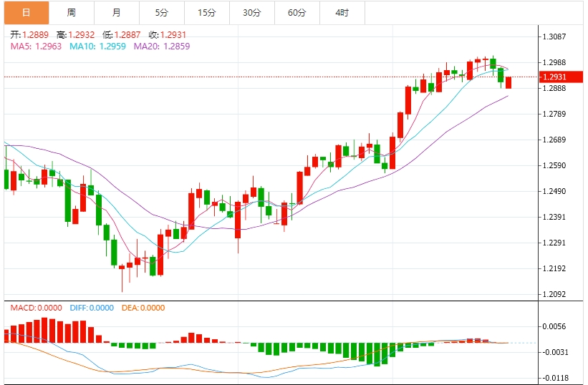Viewport: 588px width, 385px height.
Task: Click the 高:1.2932 high price value
Action: point(74,34)
